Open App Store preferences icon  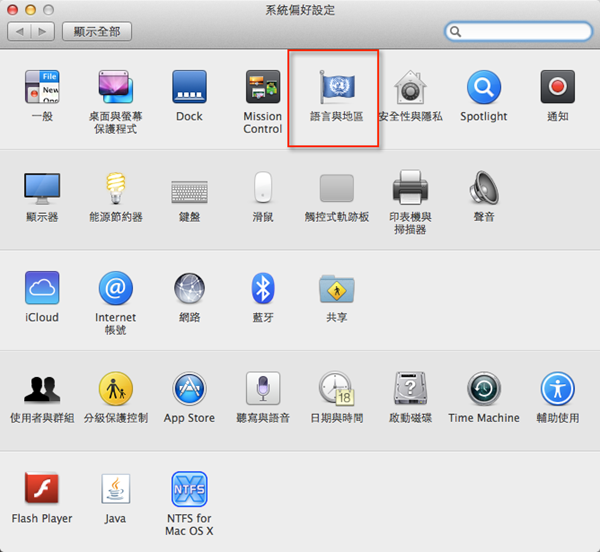[x=189, y=389]
